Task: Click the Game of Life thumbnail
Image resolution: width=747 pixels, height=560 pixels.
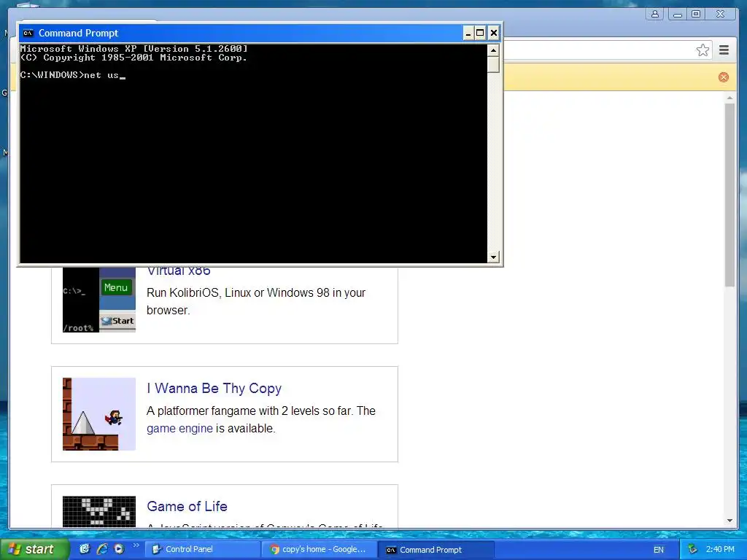Action: click(99, 511)
